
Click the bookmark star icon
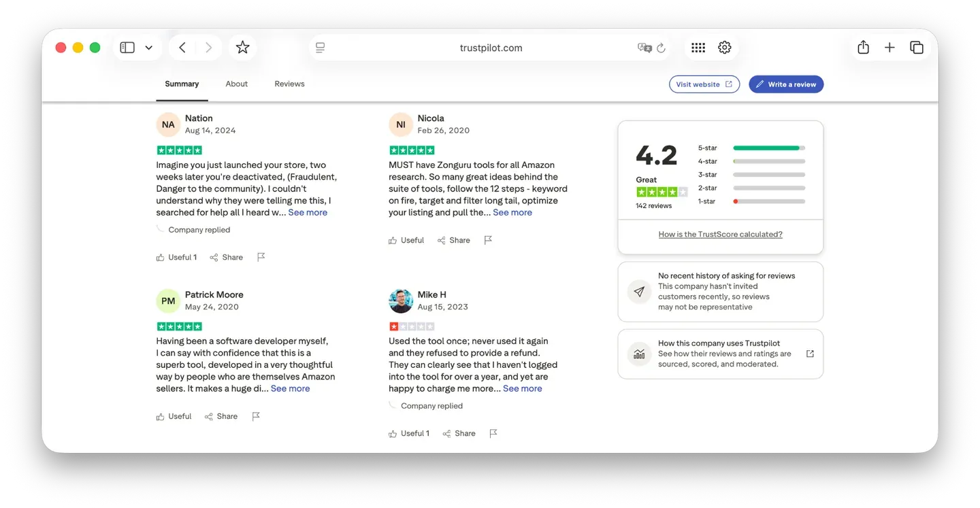[242, 48]
